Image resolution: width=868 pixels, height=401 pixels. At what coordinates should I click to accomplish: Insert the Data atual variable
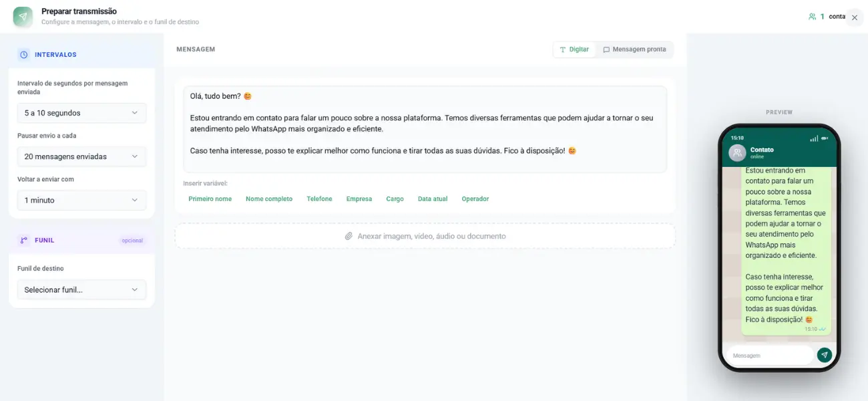(x=433, y=198)
